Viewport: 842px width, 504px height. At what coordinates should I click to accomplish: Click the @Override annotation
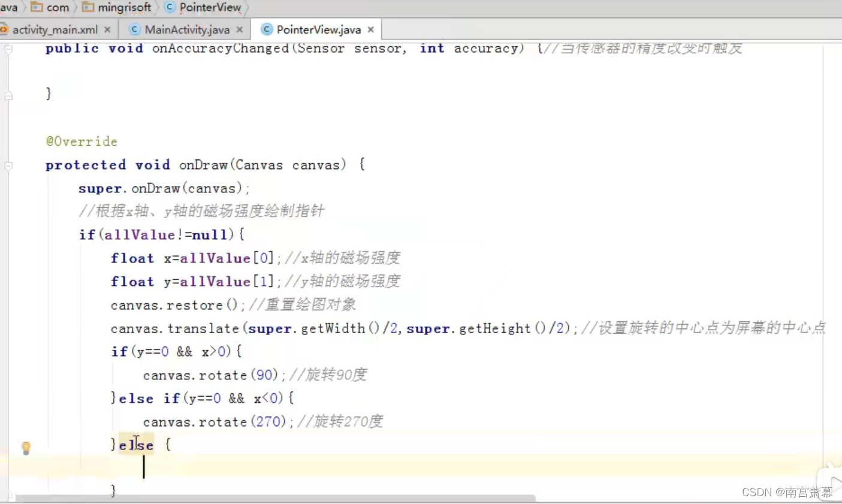pyautogui.click(x=82, y=141)
